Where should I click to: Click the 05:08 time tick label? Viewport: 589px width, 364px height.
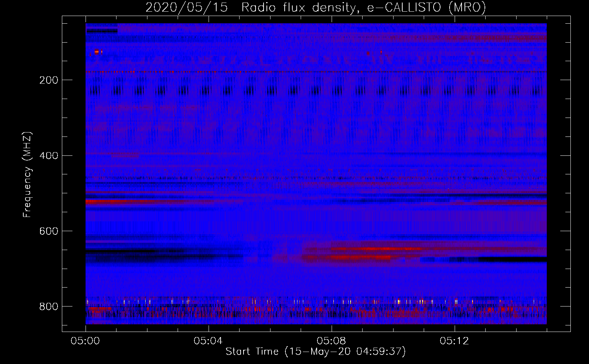(x=331, y=341)
